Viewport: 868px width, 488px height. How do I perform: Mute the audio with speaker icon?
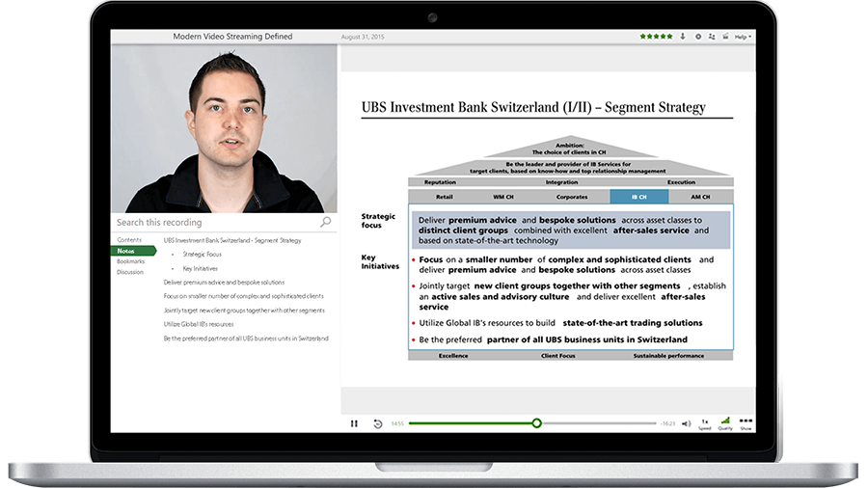pos(686,423)
